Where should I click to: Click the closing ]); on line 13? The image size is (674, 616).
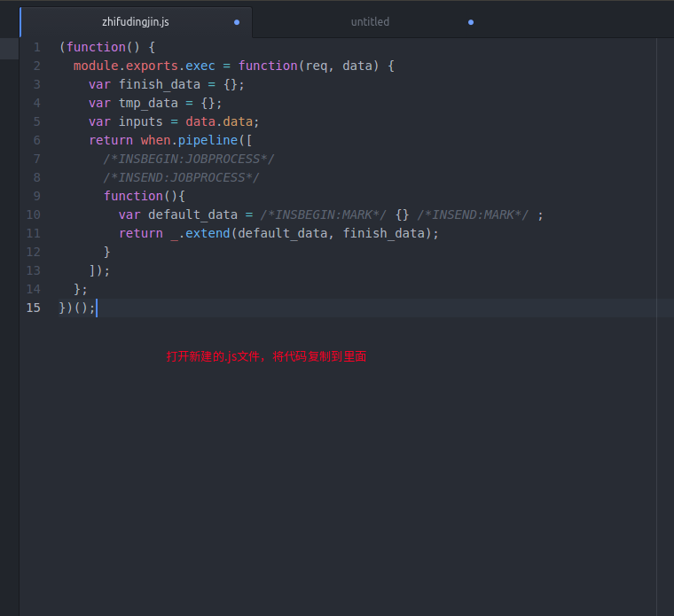pyautogui.click(x=99, y=270)
